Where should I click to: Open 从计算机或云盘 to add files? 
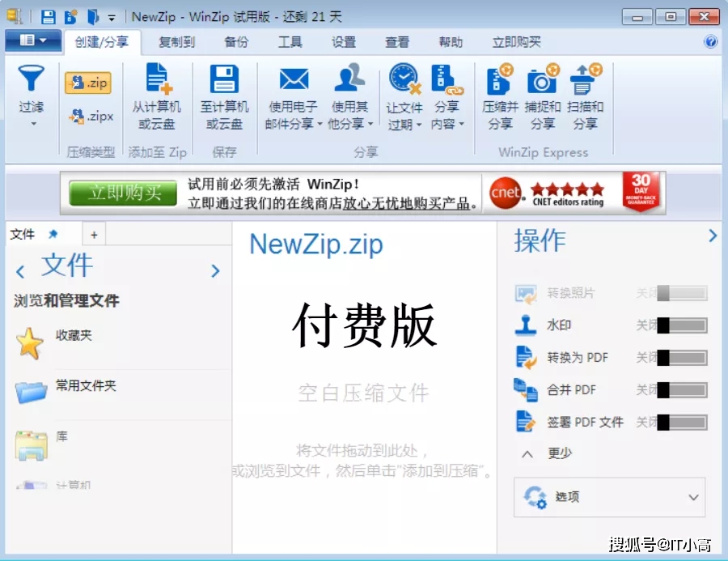pos(157,97)
